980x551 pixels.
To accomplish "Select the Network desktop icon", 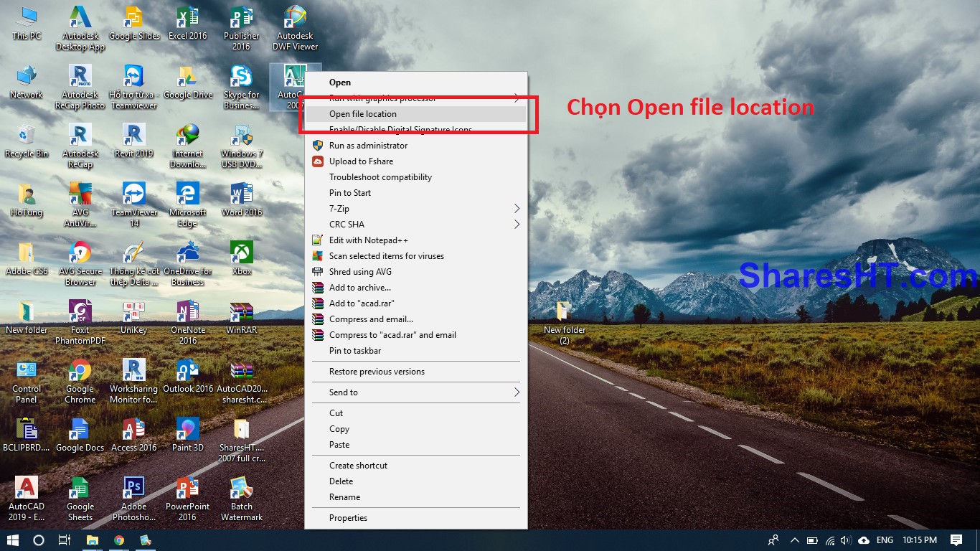I will [27, 83].
